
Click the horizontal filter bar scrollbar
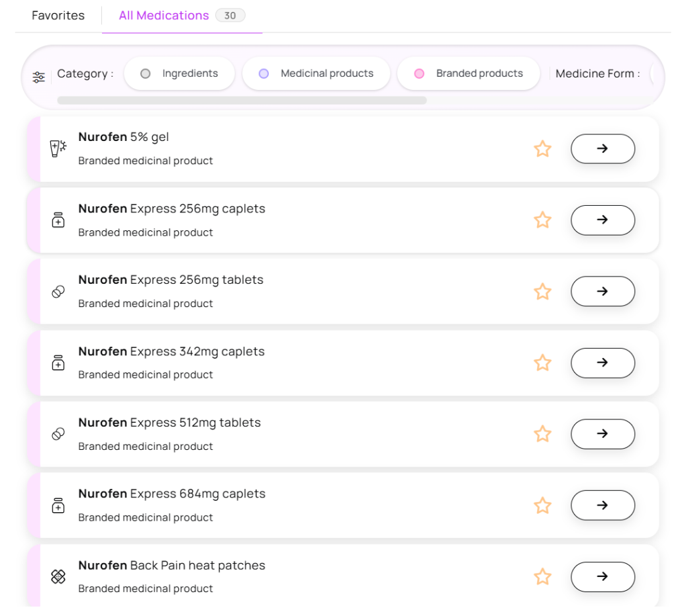pyautogui.click(x=242, y=101)
